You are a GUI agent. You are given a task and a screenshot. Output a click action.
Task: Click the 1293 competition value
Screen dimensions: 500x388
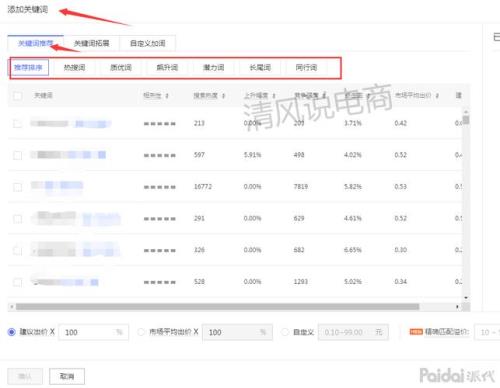pyautogui.click(x=301, y=282)
